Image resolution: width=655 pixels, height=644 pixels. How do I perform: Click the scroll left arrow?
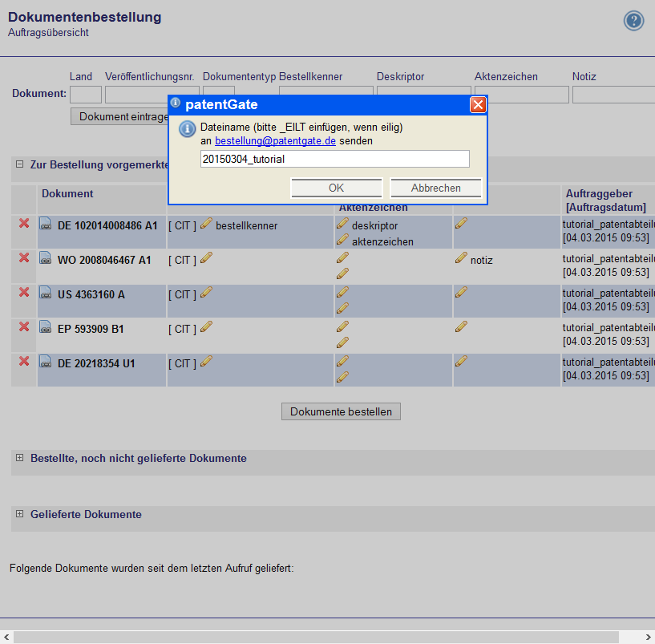tap(6, 638)
